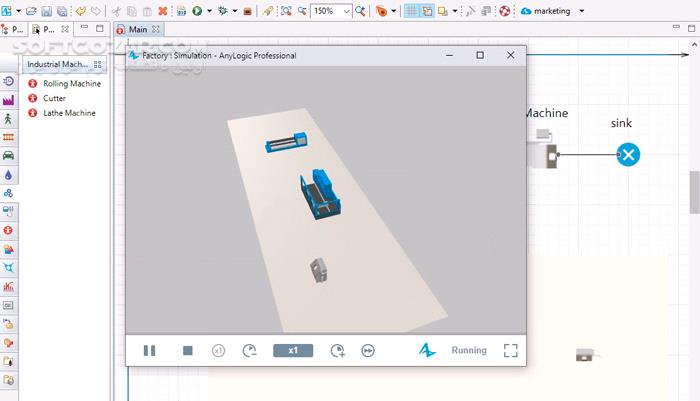The image size is (700, 401).
Task: Open the Fluid Library droplet icon
Action: click(x=8, y=174)
